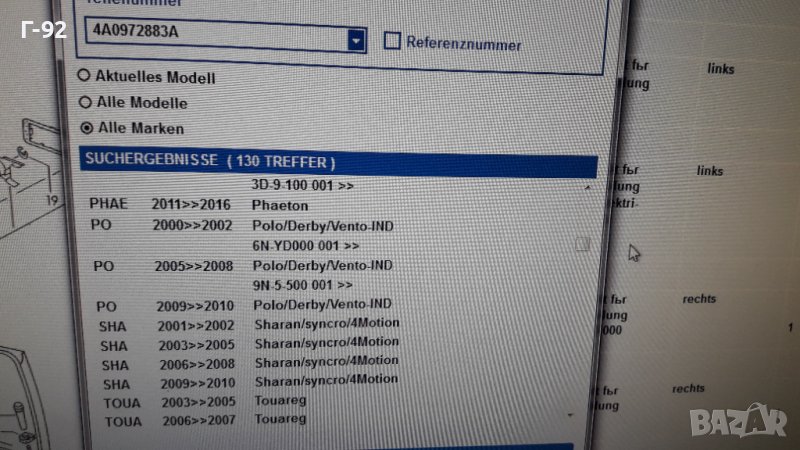Select Polo/Derby/Vento-IND 2009>>2010 row
The width and height of the screenshot is (800, 450).
tap(320, 304)
